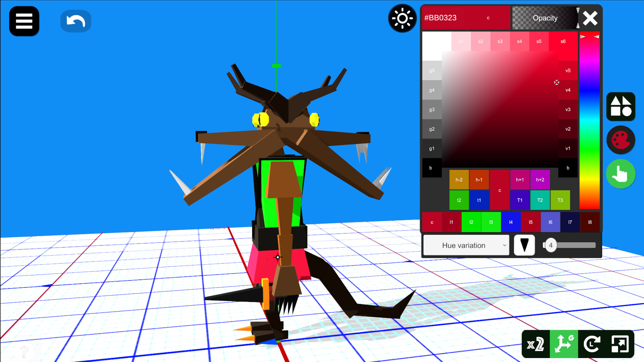The height and width of the screenshot is (362, 644).
Task: Click the brightness sun icon
Action: (x=402, y=18)
